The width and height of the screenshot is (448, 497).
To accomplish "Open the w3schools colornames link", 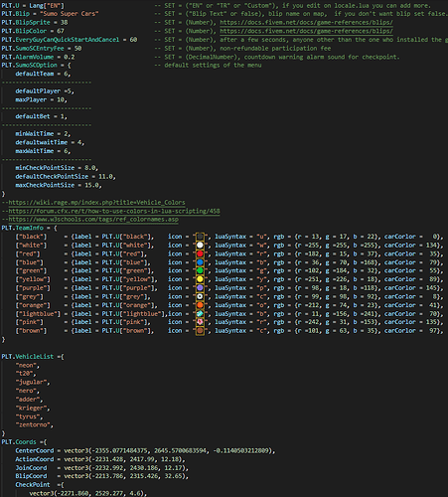I will click(x=93, y=220).
